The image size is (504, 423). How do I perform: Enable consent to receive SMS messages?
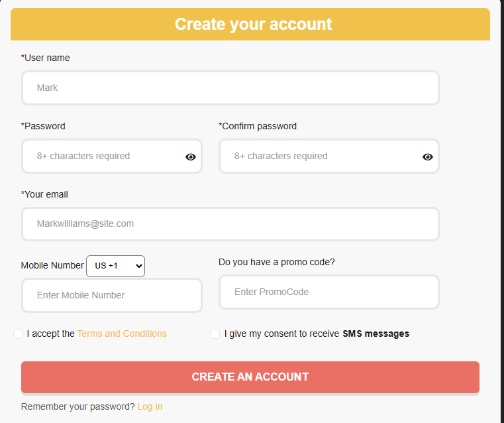pyautogui.click(x=215, y=334)
